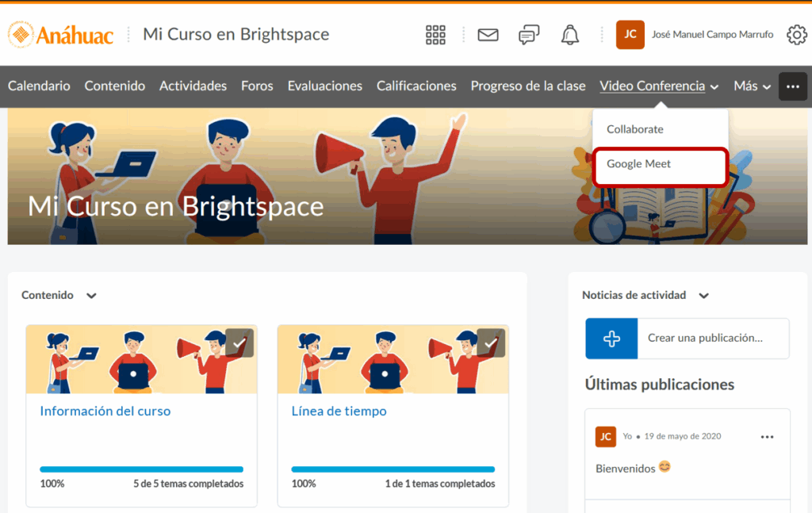Screen dimensions: 812x513
Task: Click the JC user avatar in header
Action: click(630, 35)
